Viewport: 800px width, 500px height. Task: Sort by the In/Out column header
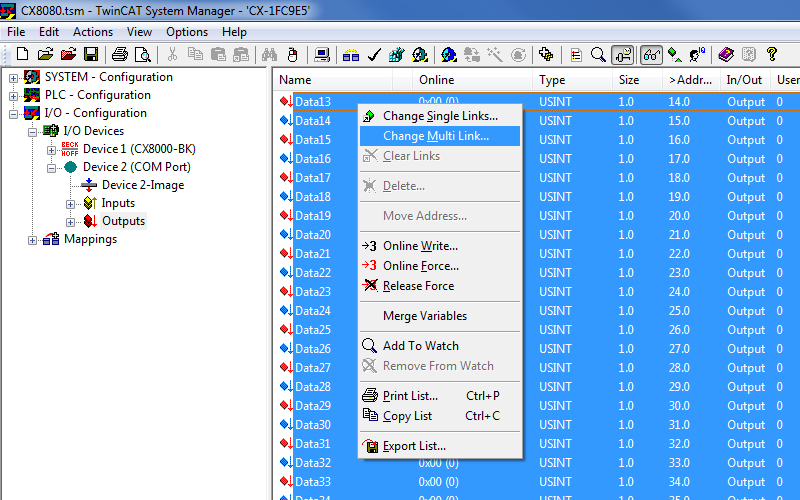click(745, 80)
